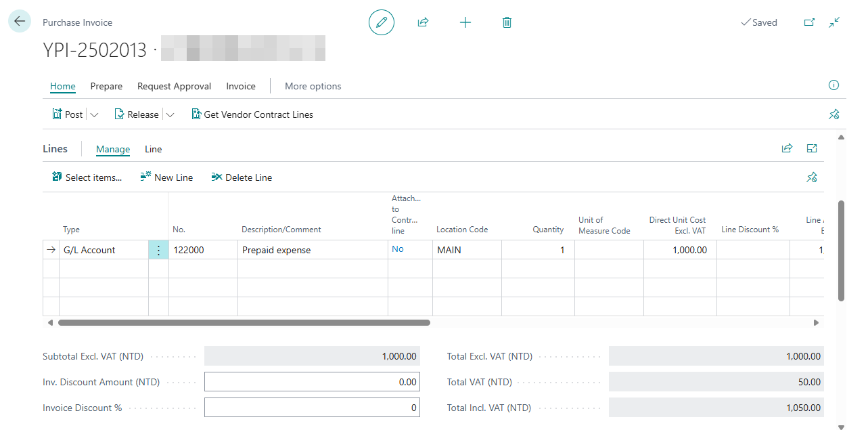The height and width of the screenshot is (430, 868).
Task: Click the No. cell 122000
Action: click(203, 250)
